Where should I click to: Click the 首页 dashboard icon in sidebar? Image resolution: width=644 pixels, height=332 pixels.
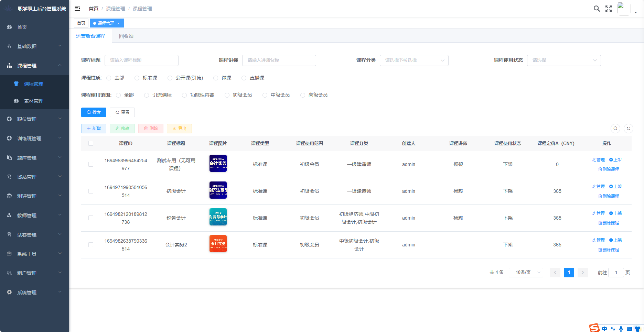click(x=9, y=27)
